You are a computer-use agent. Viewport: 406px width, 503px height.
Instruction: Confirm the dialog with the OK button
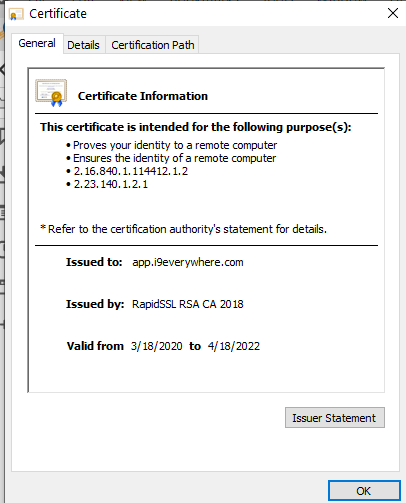364,491
